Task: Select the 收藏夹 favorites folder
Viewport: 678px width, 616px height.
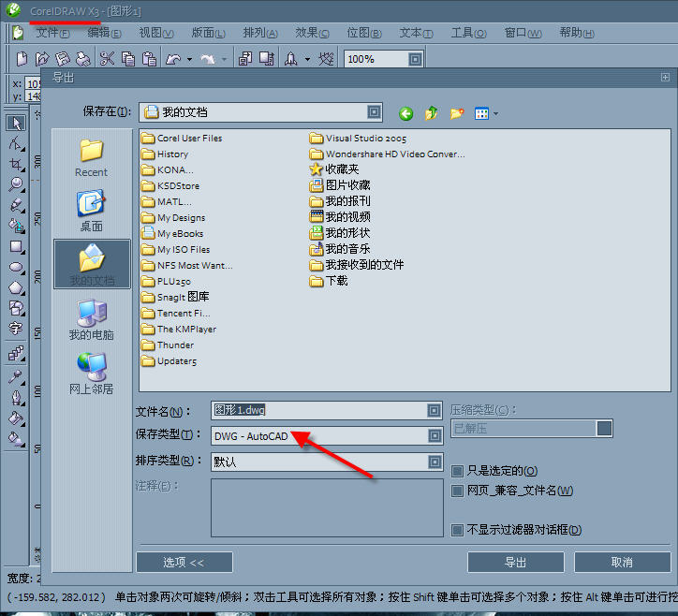Action: point(334,169)
